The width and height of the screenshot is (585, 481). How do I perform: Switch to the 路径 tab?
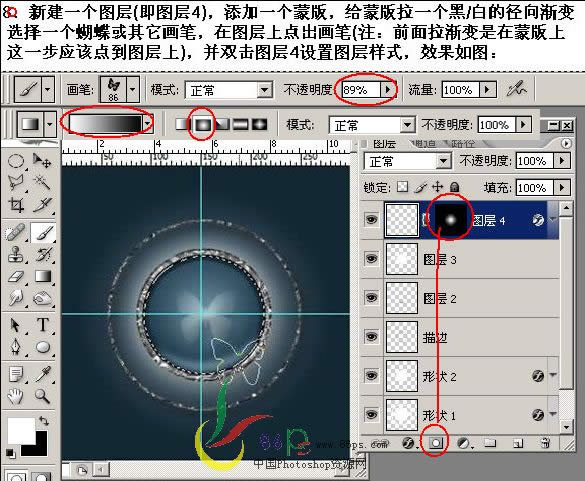pyautogui.click(x=463, y=144)
